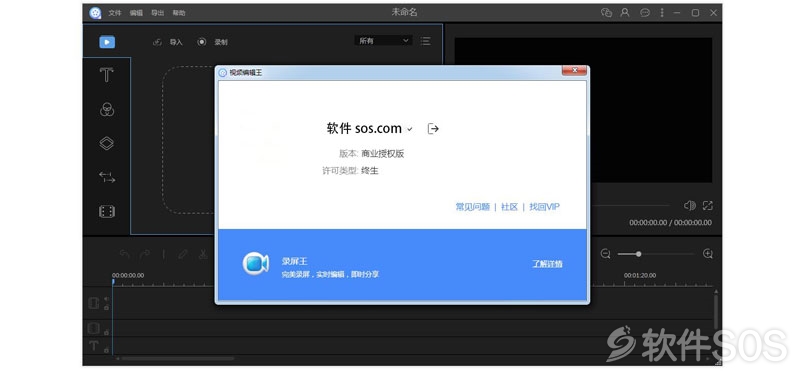Open the Text tool panel in sidebar

106,75
